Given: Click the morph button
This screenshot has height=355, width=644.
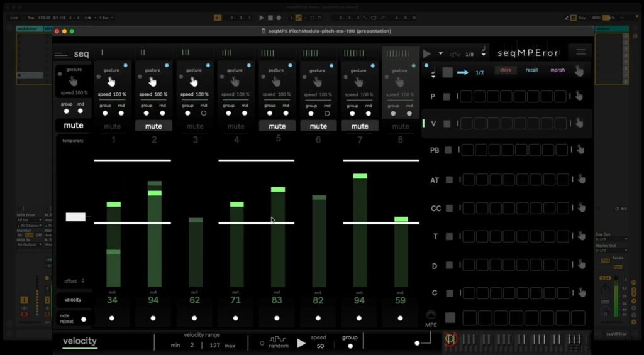Looking at the screenshot, I should 558,70.
